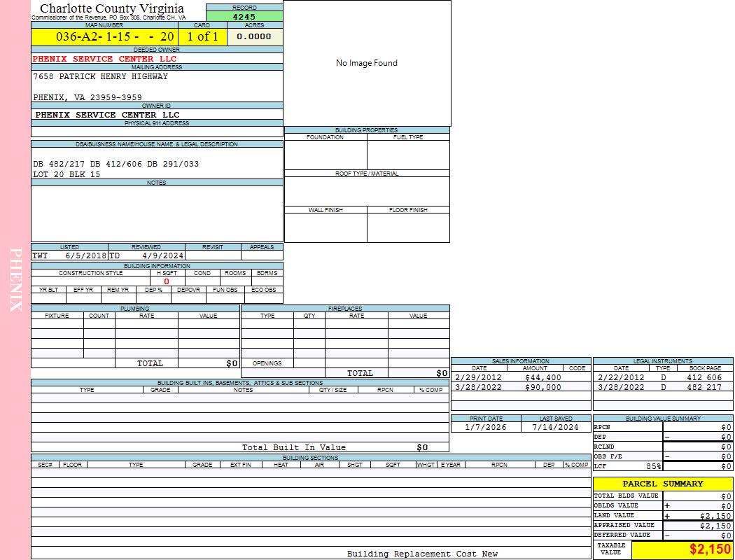The image size is (735, 560).
Task: Select the legal description line "LOT 20 BLK 15"
Action: (x=66, y=174)
